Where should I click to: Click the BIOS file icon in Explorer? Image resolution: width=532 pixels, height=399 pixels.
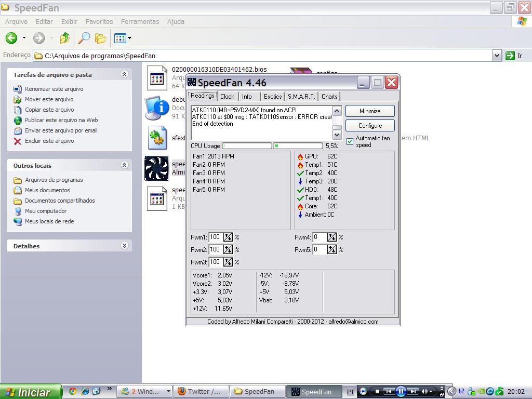(157, 78)
